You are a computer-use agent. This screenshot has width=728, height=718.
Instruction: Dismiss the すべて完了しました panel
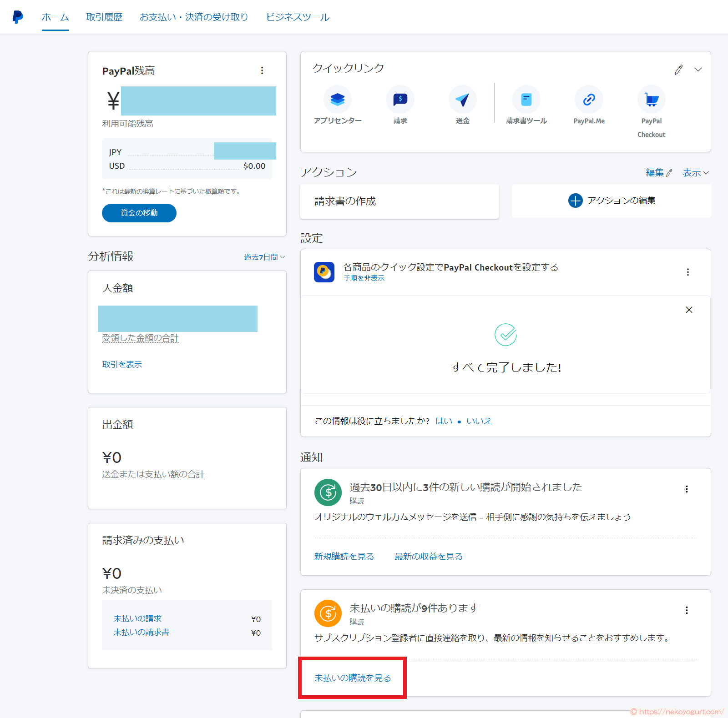click(689, 310)
